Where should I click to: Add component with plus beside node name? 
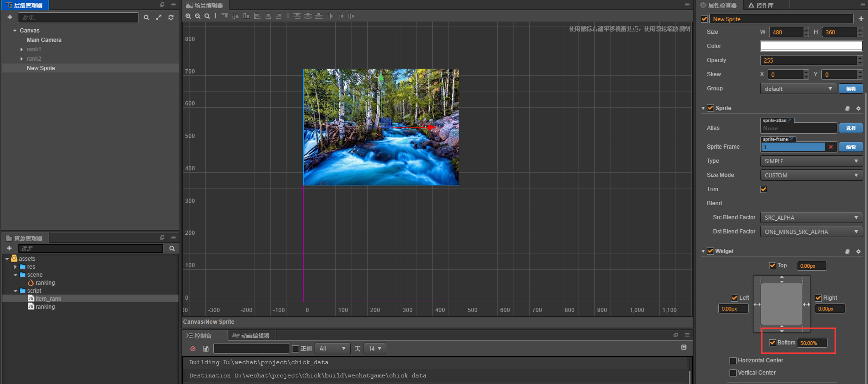coord(861,19)
